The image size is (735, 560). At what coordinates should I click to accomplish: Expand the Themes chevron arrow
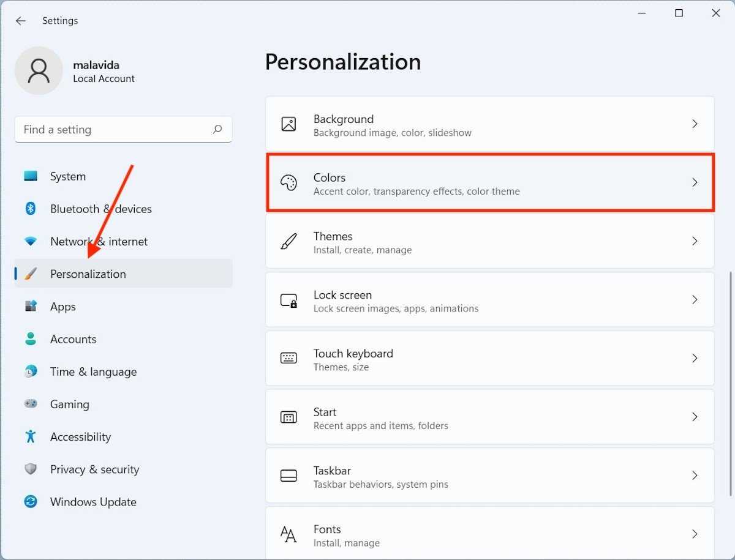point(695,241)
